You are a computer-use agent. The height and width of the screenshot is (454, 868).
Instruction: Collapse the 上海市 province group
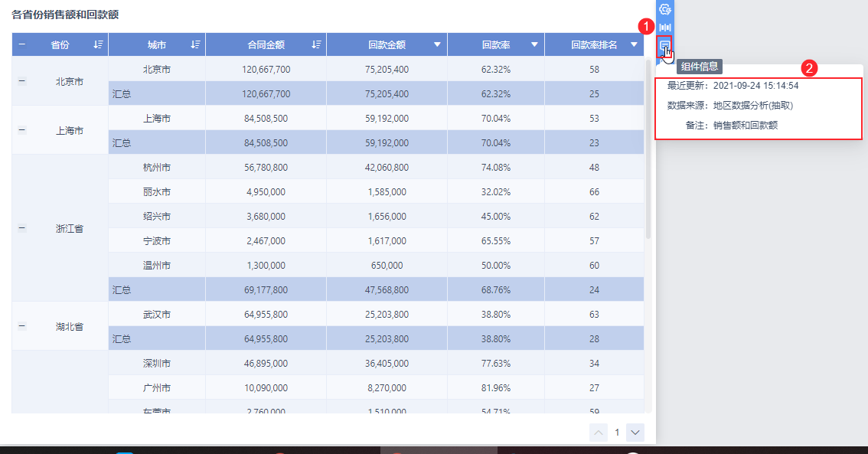(21, 130)
